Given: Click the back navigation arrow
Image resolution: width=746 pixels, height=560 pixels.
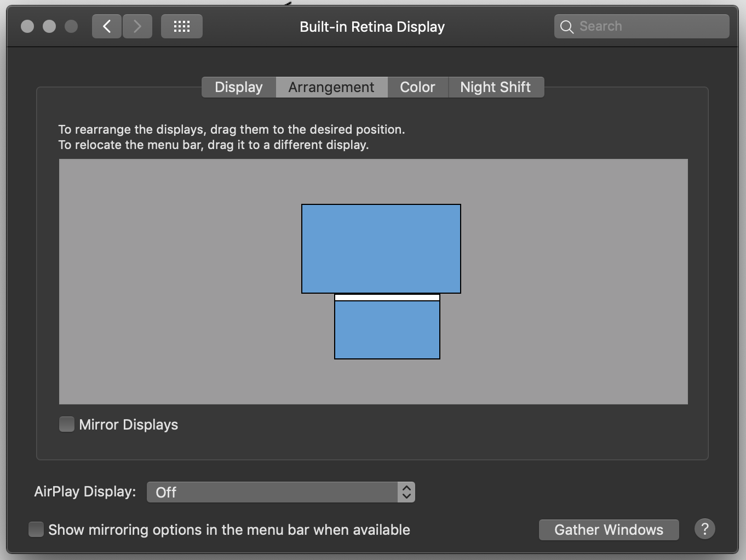Looking at the screenshot, I should (x=107, y=26).
